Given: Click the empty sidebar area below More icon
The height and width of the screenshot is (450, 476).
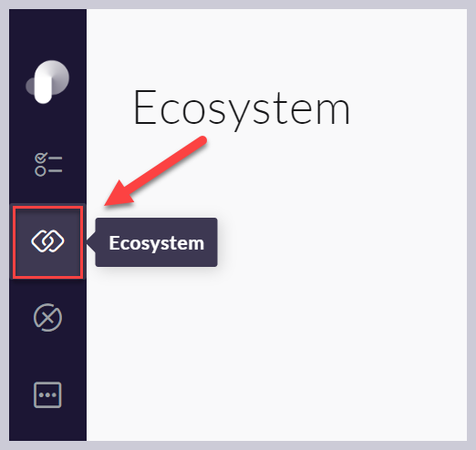Looking at the screenshot, I should click(x=47, y=425).
